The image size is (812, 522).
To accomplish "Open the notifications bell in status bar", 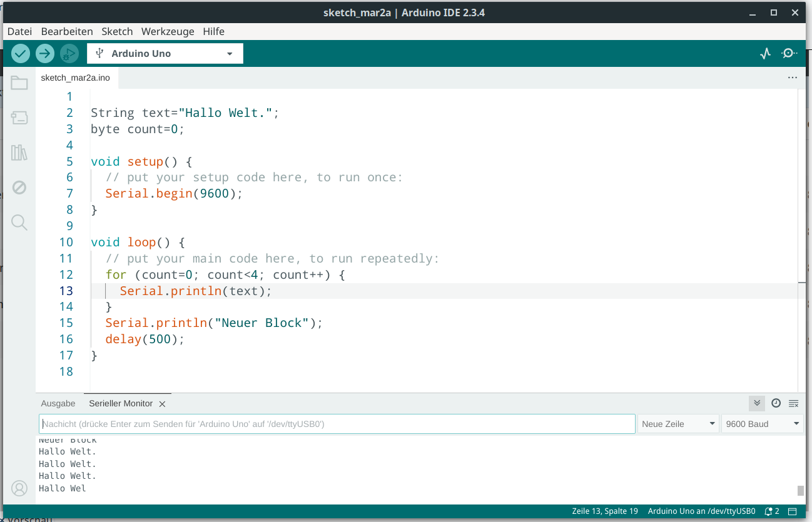I will [x=773, y=511].
